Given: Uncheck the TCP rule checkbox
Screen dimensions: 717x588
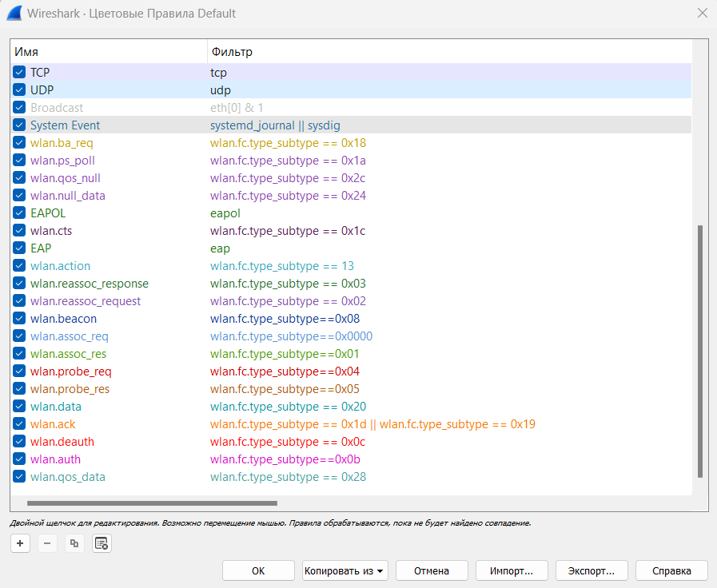Looking at the screenshot, I should tap(19, 72).
